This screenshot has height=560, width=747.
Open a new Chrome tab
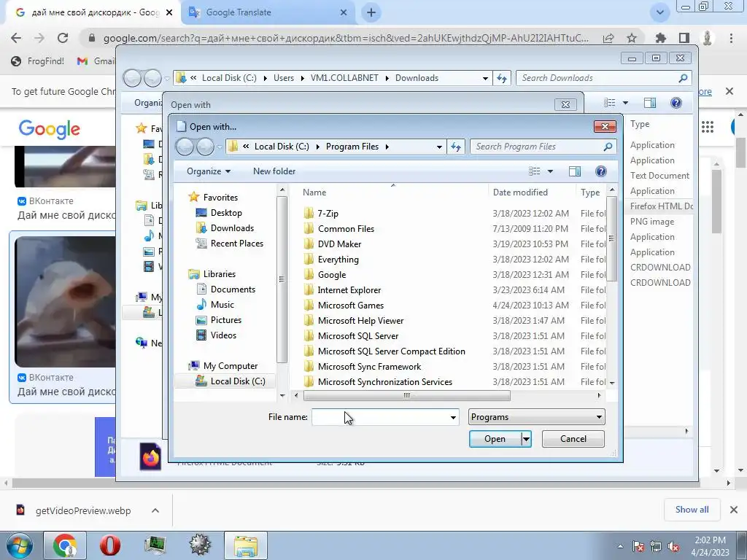[371, 13]
